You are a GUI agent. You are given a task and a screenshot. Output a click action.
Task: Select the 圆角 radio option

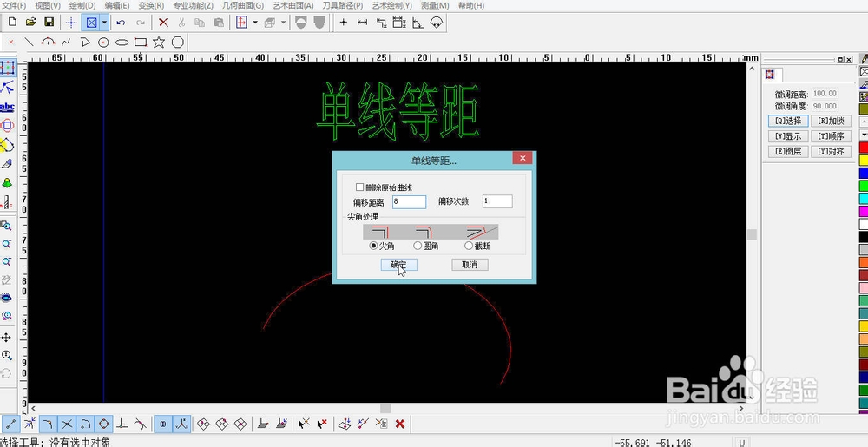[x=418, y=246]
